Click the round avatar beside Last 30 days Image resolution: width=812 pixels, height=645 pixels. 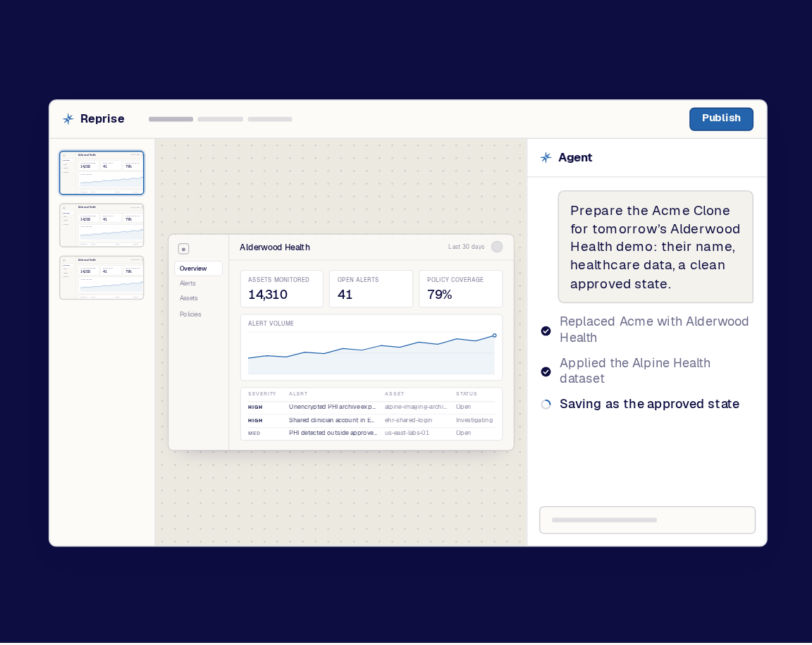point(497,247)
